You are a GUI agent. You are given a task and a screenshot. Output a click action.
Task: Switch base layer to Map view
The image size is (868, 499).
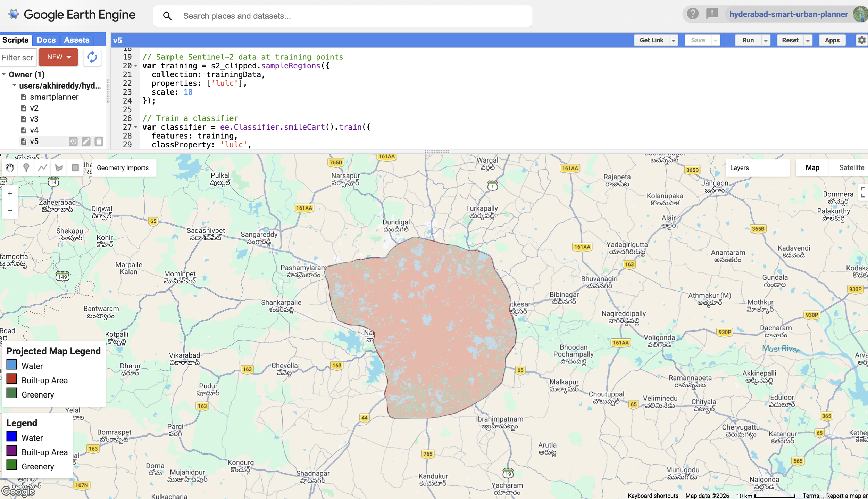pos(812,168)
